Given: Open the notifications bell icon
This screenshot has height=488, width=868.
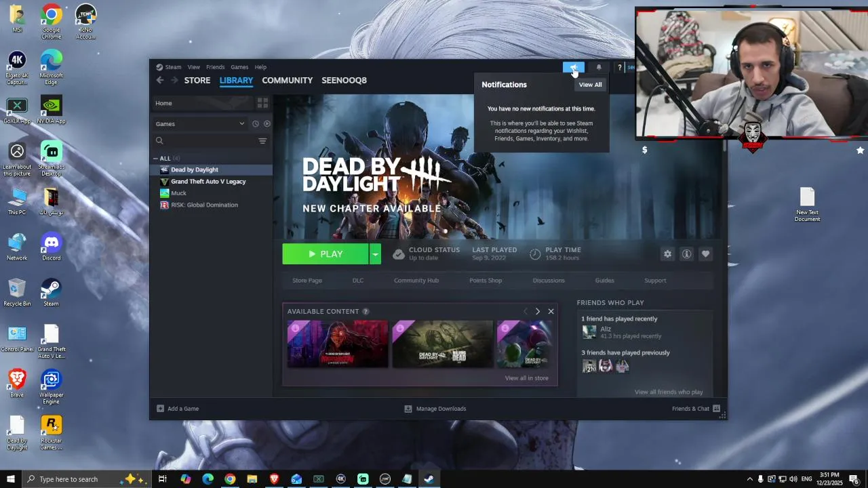Looking at the screenshot, I should click(x=598, y=67).
